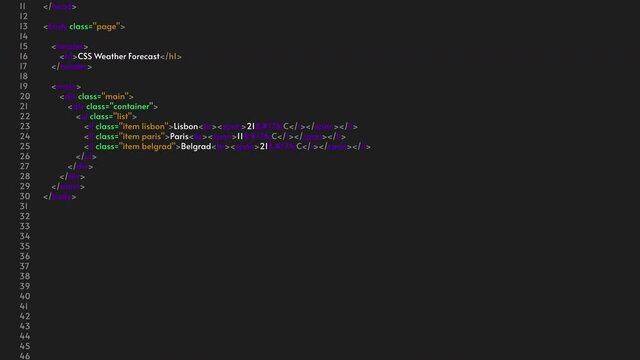Click the opening main tag on line 19

pos(66,87)
